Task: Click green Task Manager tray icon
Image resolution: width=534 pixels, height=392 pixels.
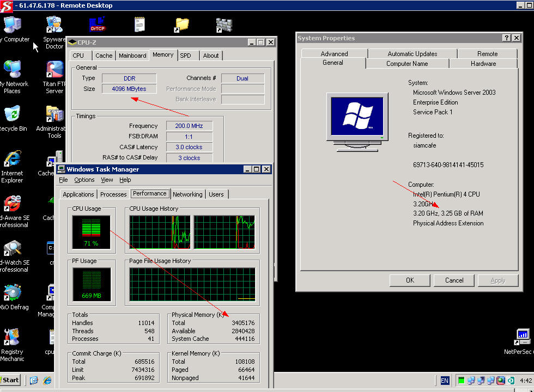Action: [461, 381]
